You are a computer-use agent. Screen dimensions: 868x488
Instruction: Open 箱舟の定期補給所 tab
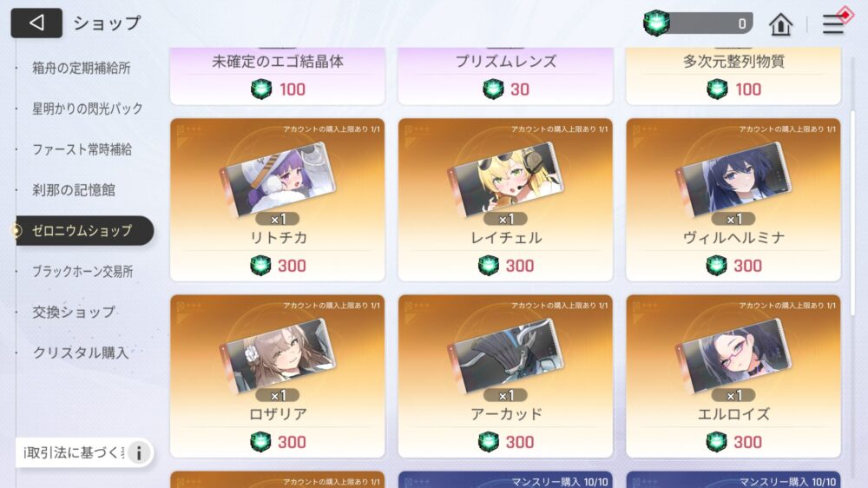coord(82,68)
